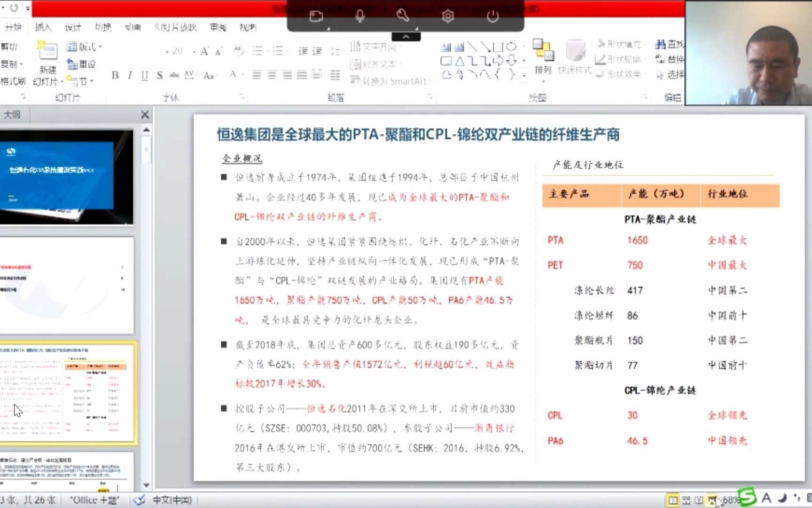Click the gear settings icon in meeting toolbar
The height and width of the screenshot is (508, 812).
click(x=448, y=16)
